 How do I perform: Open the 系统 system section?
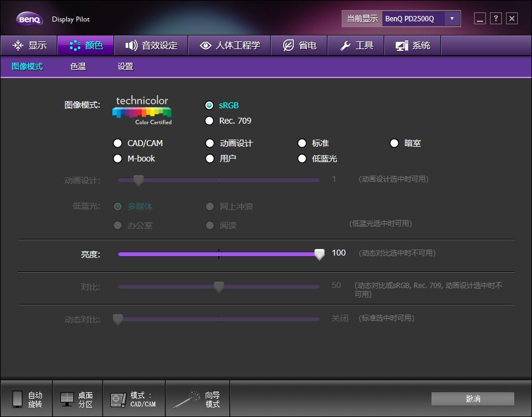click(412, 45)
